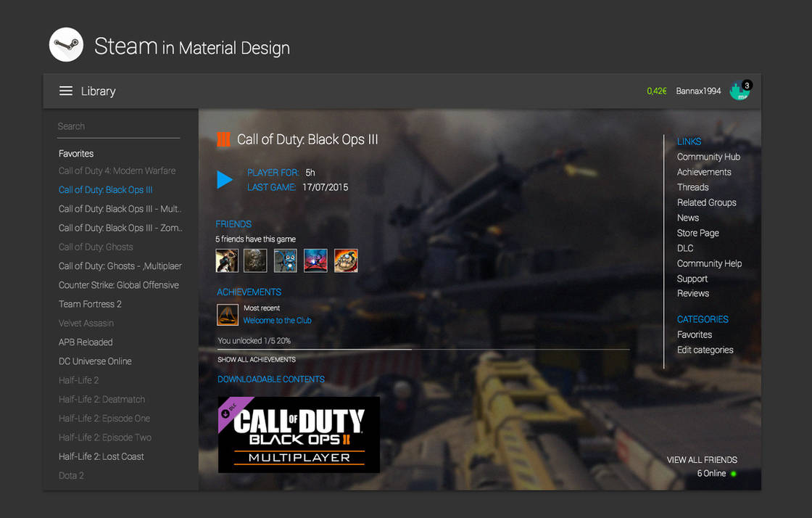This screenshot has height=518, width=812.
Task: Open the first friend avatar
Action: [227, 260]
